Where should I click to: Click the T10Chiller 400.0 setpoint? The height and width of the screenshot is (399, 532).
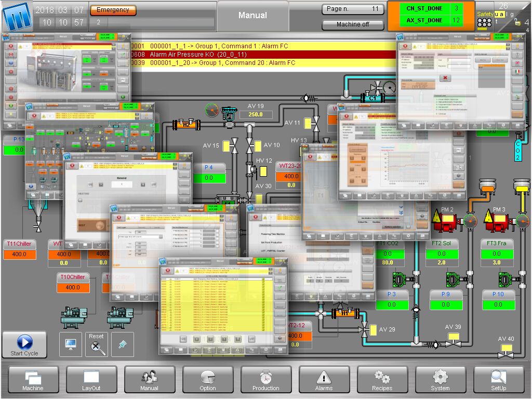point(73,287)
